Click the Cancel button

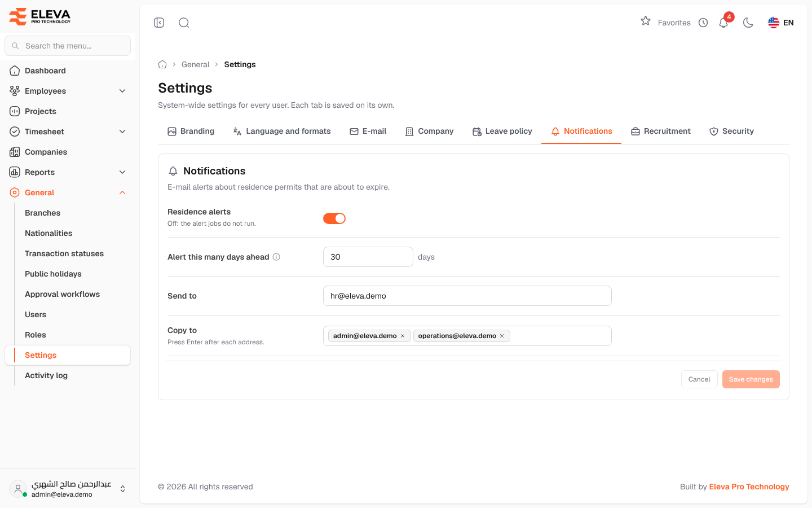pyautogui.click(x=699, y=379)
